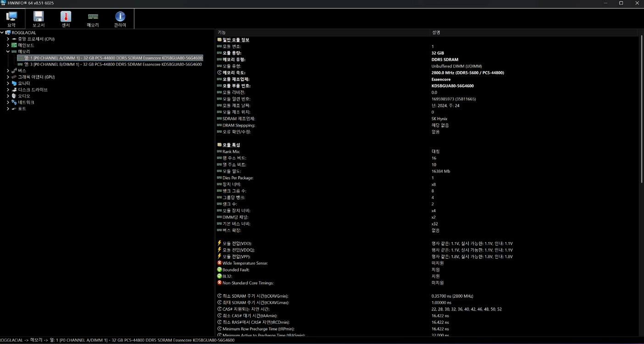Image resolution: width=644 pixels, height=344 pixels.
Task: Select the 디스크 드라이브 tree node
Action: pos(33,90)
